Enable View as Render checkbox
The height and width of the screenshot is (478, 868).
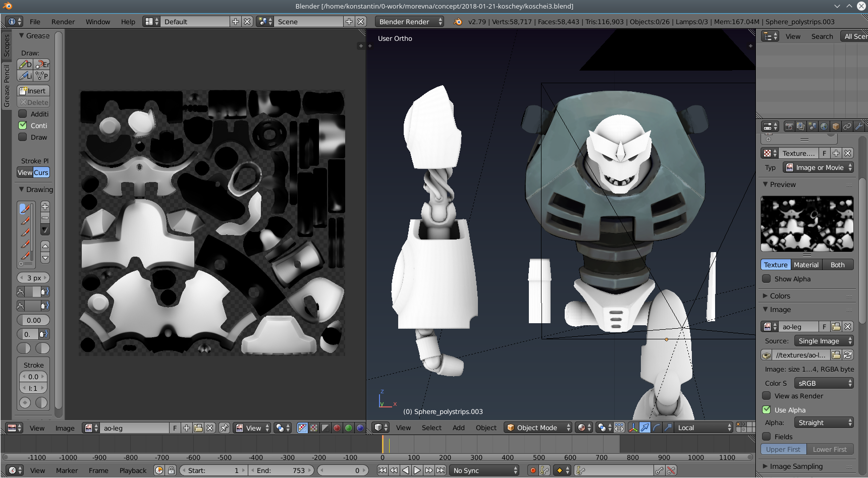point(767,396)
